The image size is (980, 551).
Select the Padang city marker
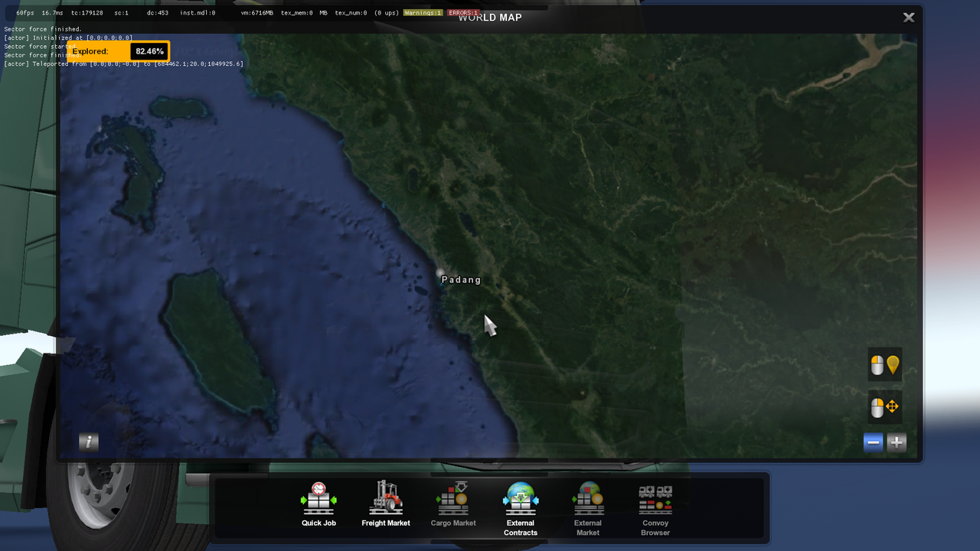pyautogui.click(x=440, y=272)
